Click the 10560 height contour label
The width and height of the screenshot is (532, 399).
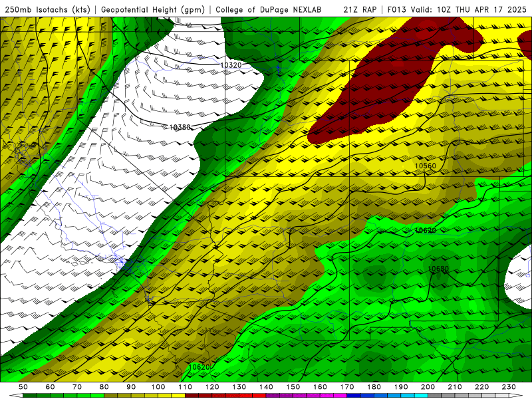tap(426, 166)
